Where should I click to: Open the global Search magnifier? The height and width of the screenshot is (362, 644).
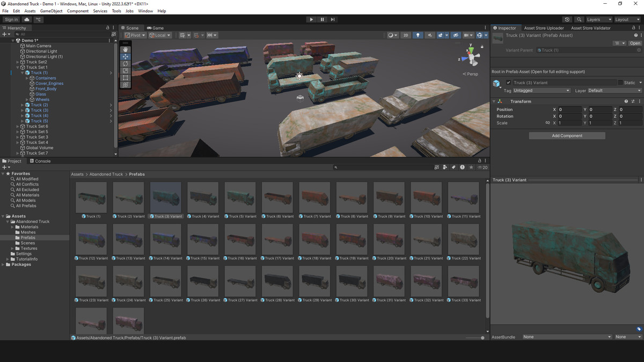[x=579, y=19]
